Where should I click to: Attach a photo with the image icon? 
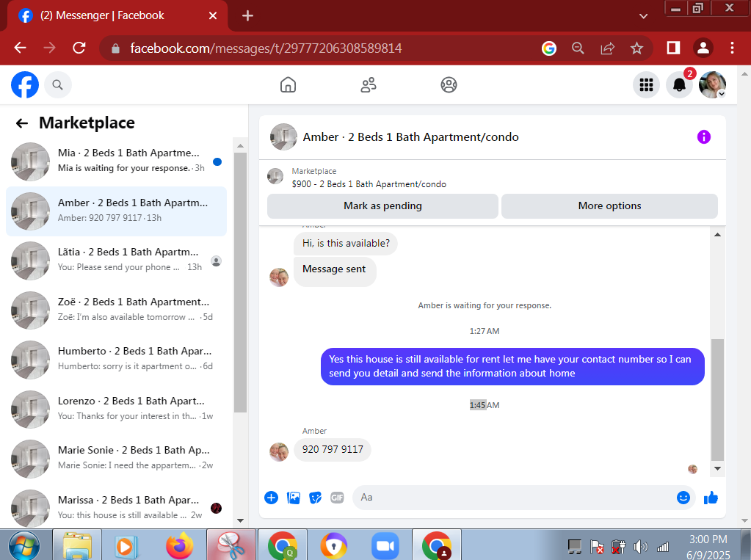[293, 498]
